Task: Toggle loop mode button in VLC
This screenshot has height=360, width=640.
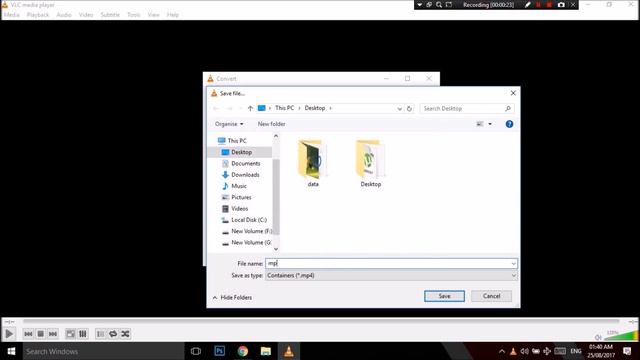Action: tap(113, 334)
